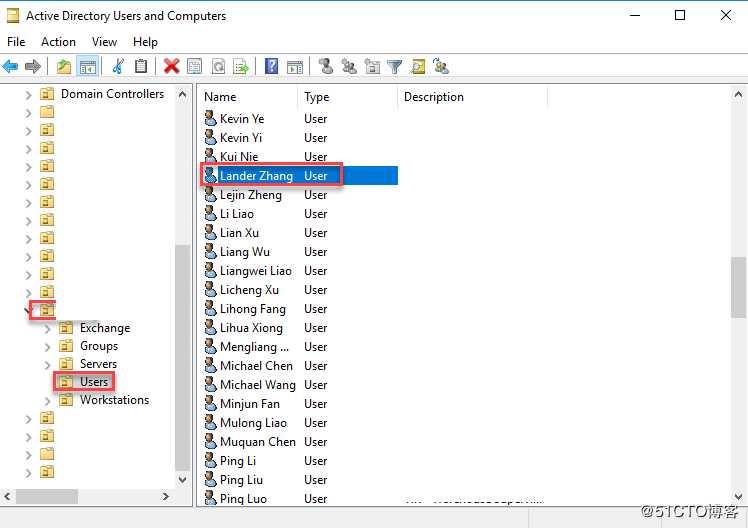
Task: Expand the Groups OU node
Action: click(x=47, y=347)
